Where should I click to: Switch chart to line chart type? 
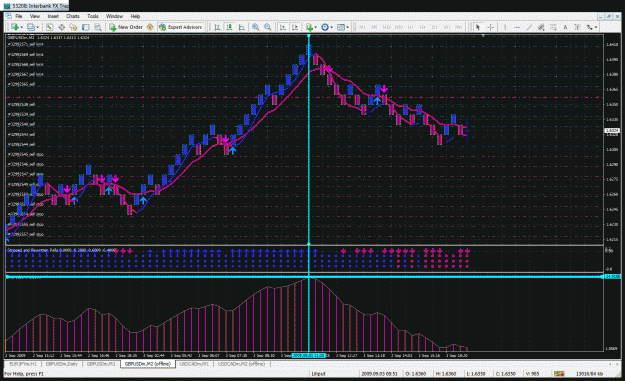click(242, 27)
